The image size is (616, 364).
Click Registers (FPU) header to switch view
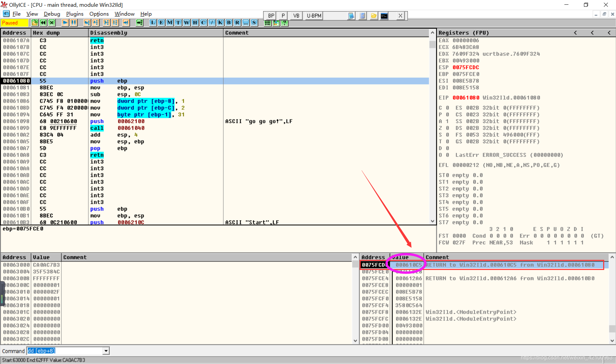tap(464, 33)
